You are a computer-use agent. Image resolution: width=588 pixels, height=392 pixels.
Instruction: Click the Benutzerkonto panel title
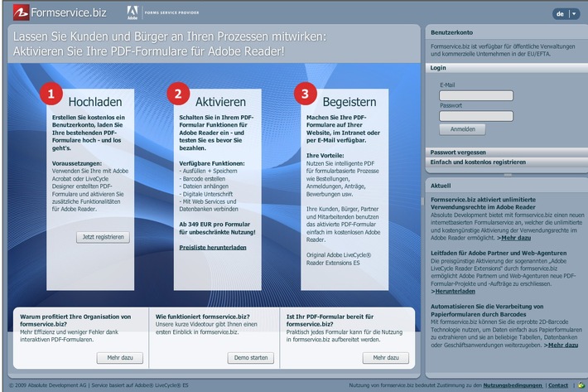pos(451,32)
